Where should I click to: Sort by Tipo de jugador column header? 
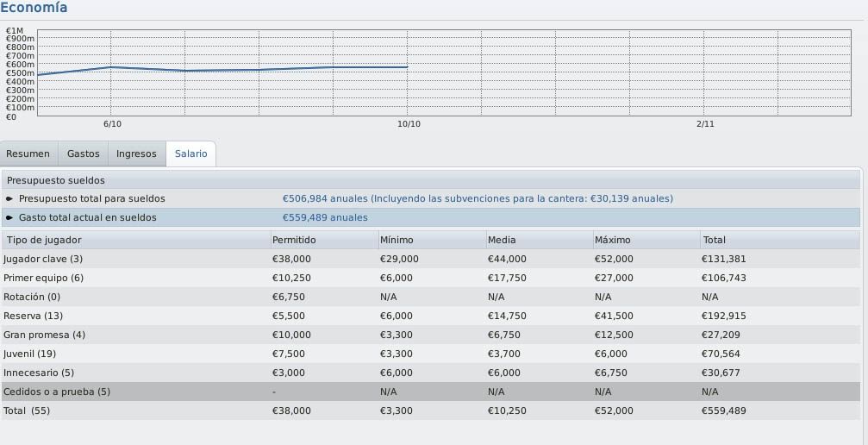pos(135,240)
